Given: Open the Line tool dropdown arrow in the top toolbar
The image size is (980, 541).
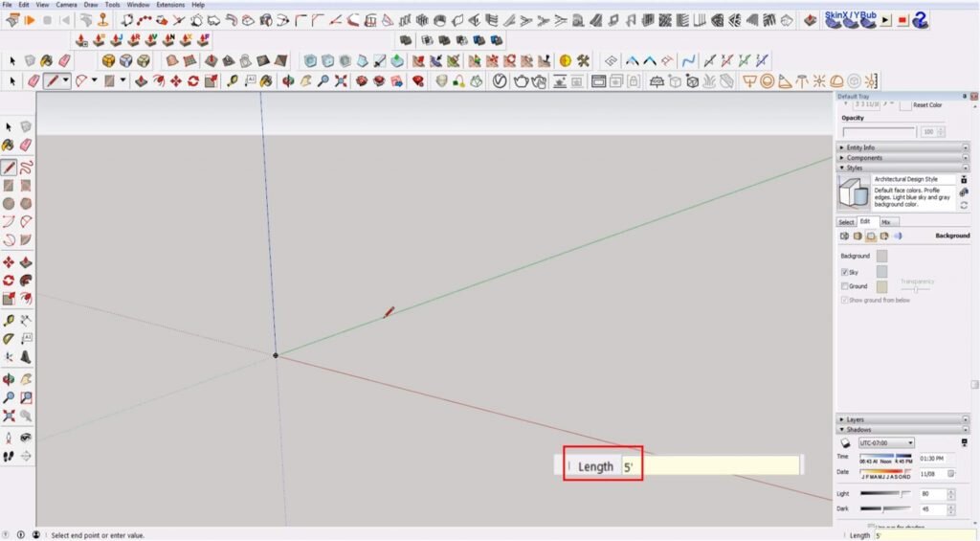Looking at the screenshot, I should click(65, 80).
